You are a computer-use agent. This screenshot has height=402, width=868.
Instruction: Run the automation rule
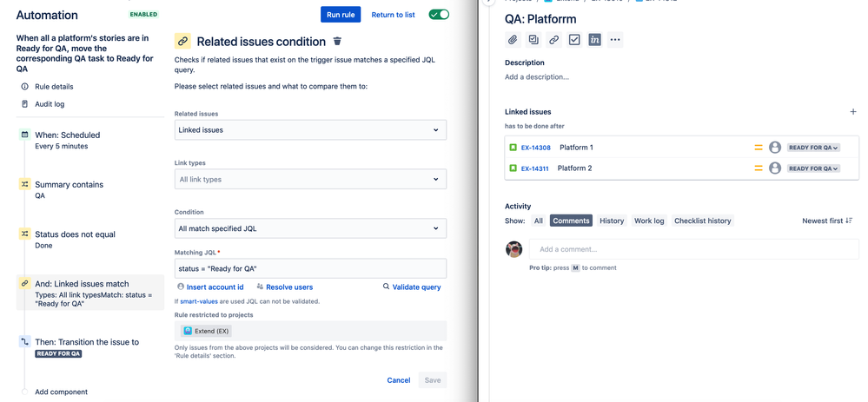pyautogui.click(x=341, y=15)
